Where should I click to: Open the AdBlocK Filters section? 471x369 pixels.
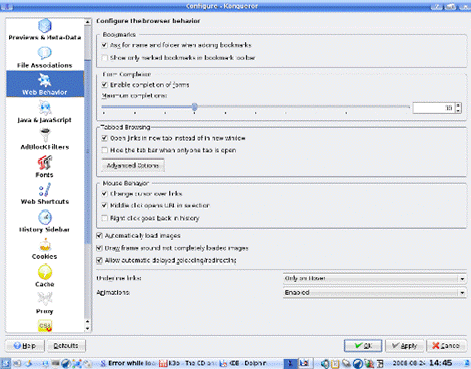click(45, 140)
